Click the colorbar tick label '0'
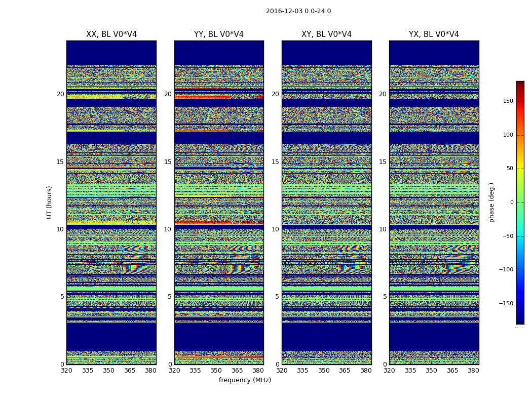The height and width of the screenshot is (405, 532). (x=512, y=202)
